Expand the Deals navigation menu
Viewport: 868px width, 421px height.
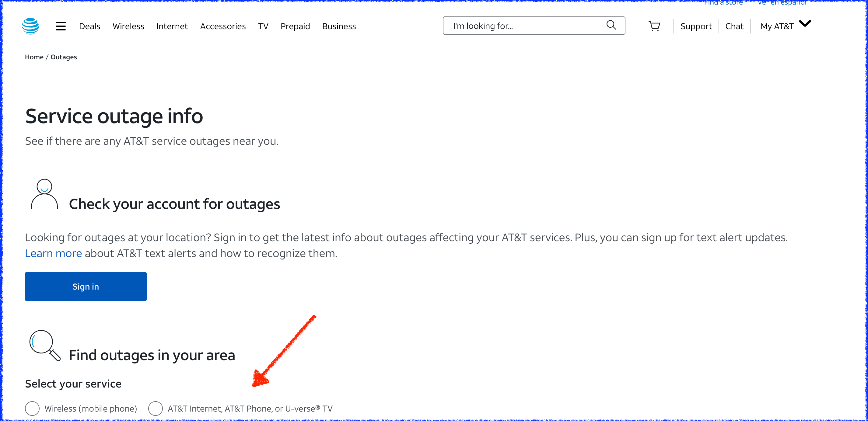click(90, 26)
